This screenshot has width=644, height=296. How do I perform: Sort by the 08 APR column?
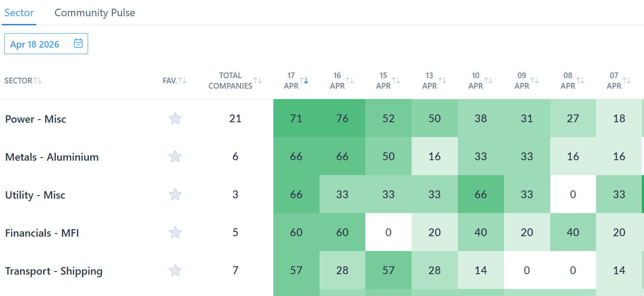pyautogui.click(x=580, y=80)
